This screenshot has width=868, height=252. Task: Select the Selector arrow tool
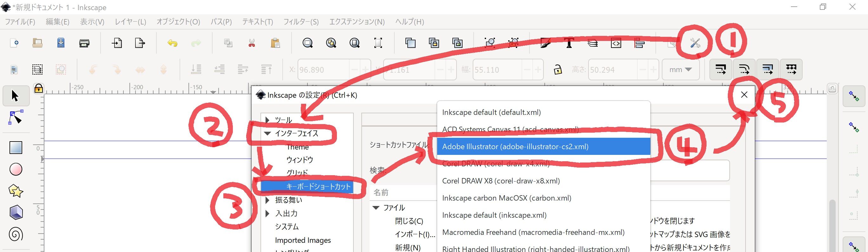pos(16,96)
